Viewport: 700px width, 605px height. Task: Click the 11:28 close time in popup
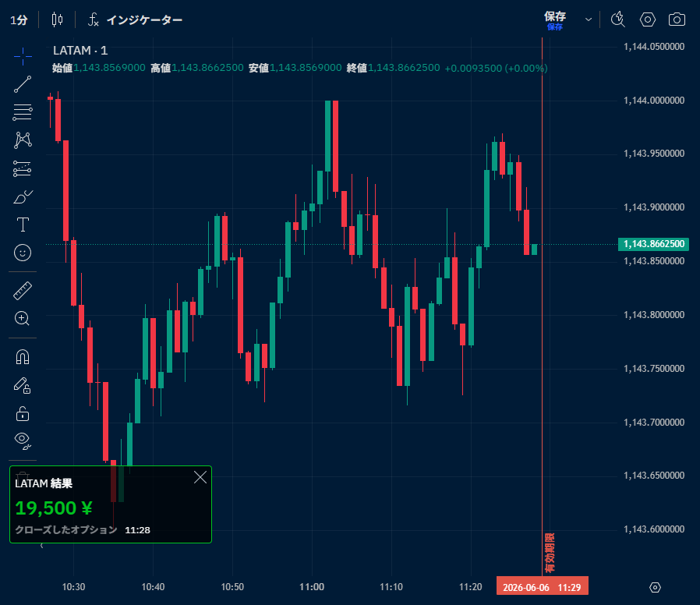point(137,530)
